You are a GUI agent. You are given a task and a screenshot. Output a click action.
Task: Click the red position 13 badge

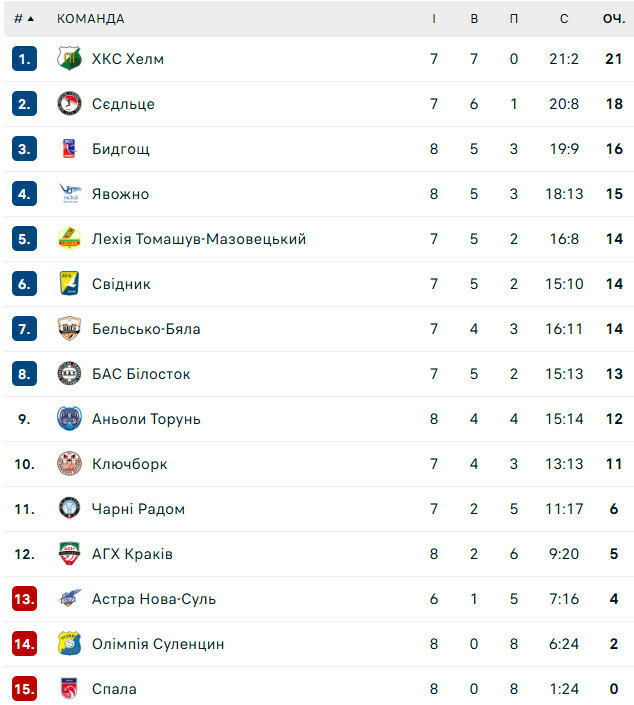pos(25,599)
